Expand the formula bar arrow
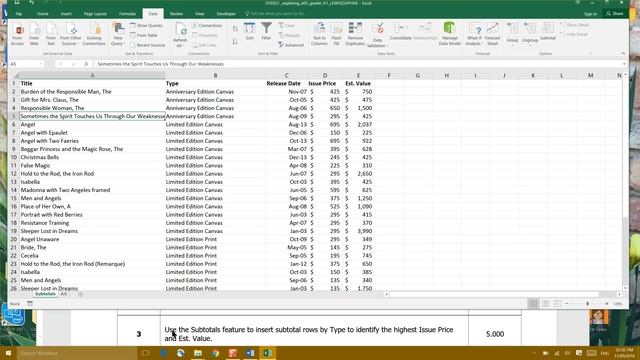The width and height of the screenshot is (640, 360). 624,64
